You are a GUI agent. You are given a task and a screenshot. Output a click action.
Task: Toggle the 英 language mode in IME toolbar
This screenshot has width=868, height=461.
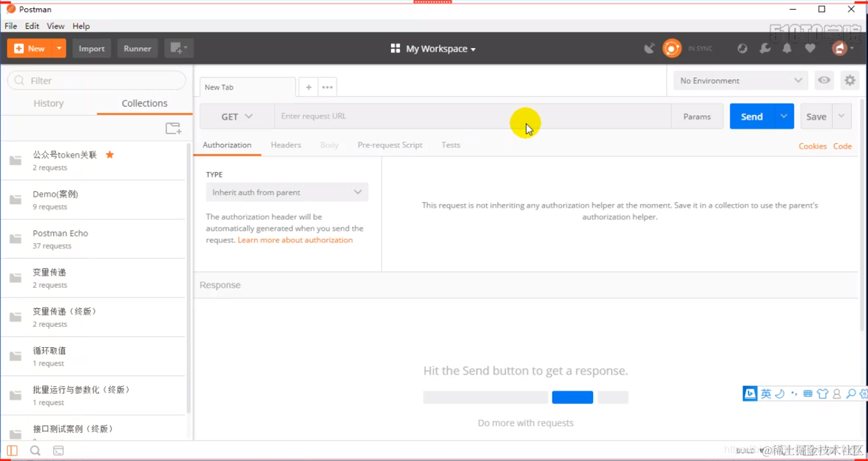pyautogui.click(x=766, y=394)
